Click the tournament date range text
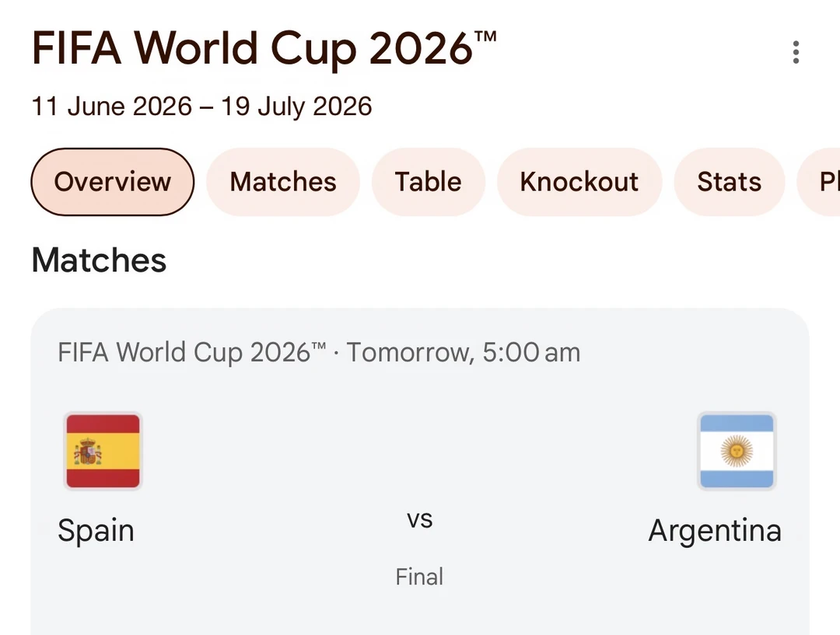The image size is (840, 635). click(201, 106)
